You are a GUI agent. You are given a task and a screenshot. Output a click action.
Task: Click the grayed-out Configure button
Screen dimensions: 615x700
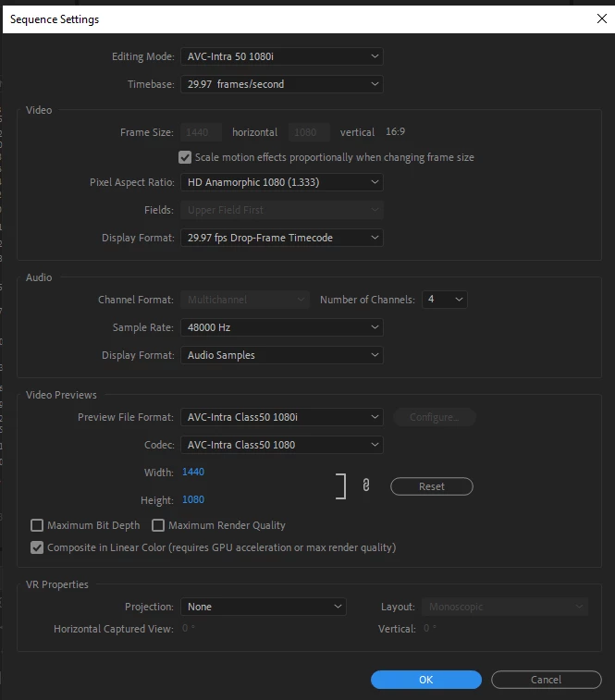[x=434, y=417]
